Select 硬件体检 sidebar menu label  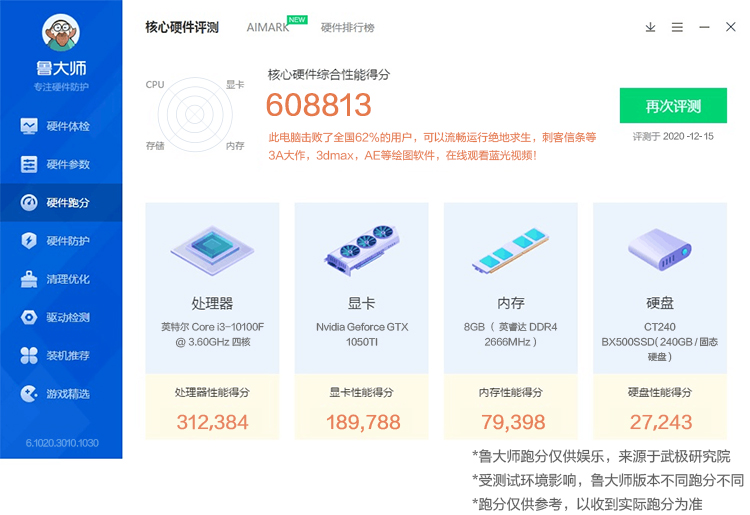click(x=68, y=126)
